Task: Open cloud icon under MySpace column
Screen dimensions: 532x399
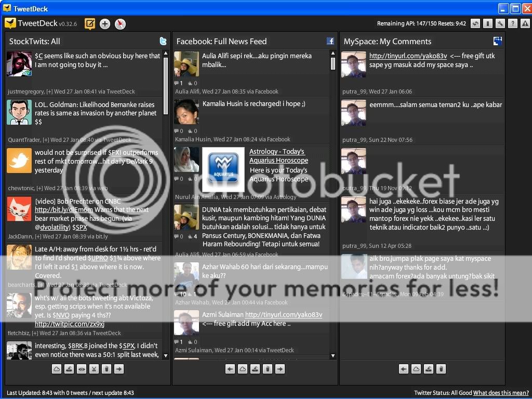Action: [416, 369]
